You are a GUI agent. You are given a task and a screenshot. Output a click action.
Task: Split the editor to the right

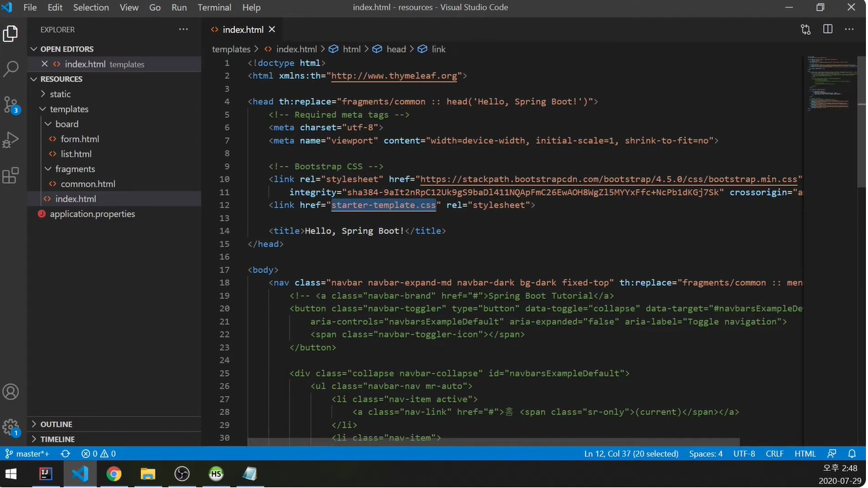click(x=828, y=29)
